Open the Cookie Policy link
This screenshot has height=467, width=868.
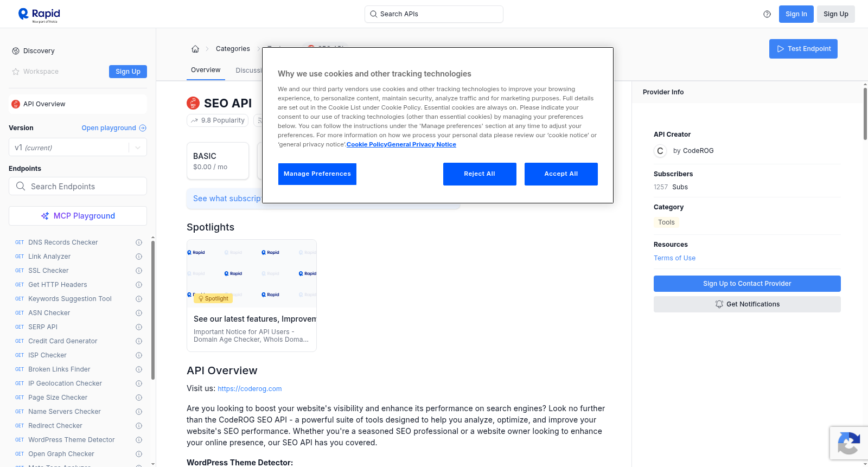(367, 144)
